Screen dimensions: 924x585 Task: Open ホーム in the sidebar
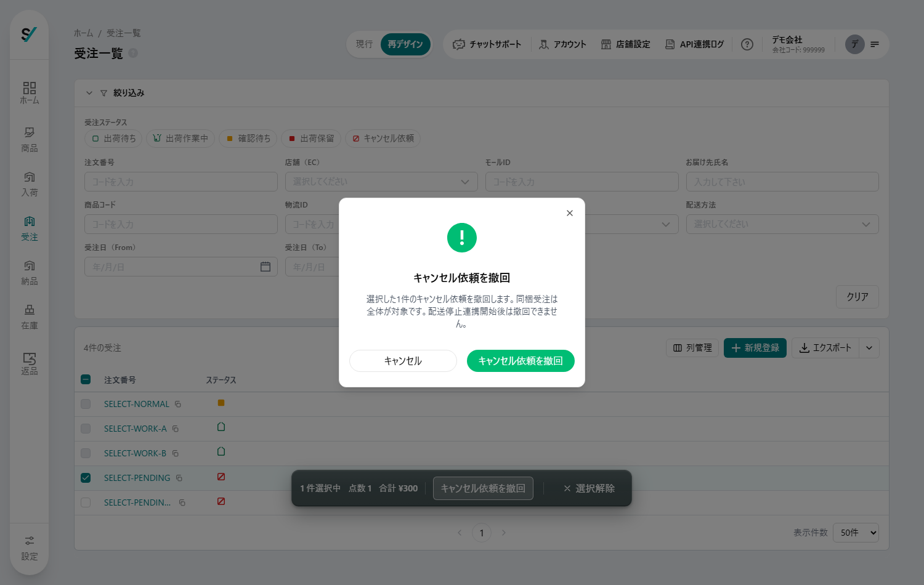click(29, 93)
